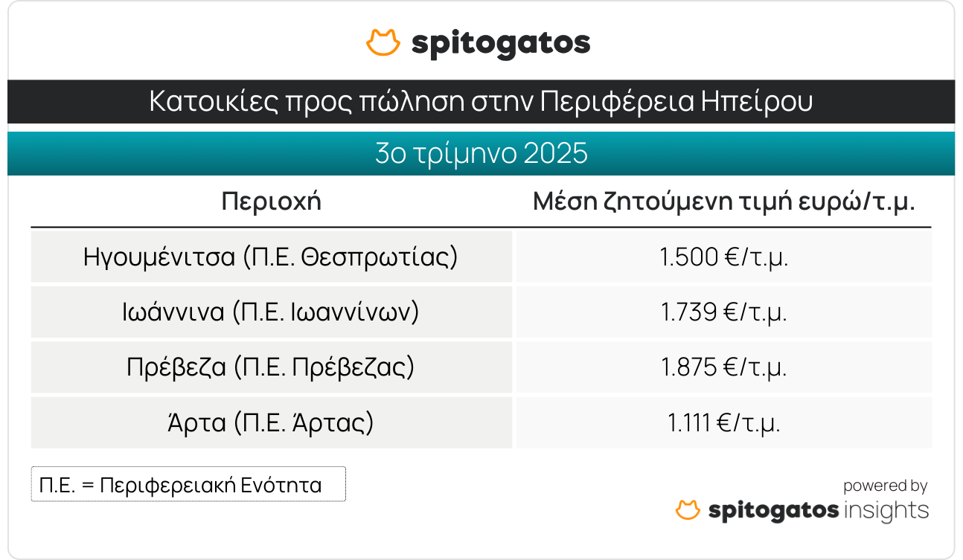This screenshot has width=963, height=560.
Task: Click the top spitogatos wordmark
Action: click(501, 44)
